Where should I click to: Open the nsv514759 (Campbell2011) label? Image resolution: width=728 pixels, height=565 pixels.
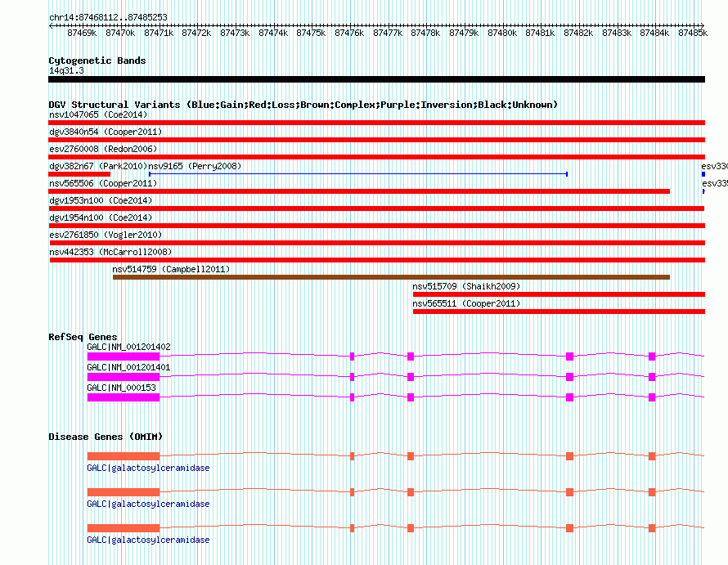click(x=171, y=269)
